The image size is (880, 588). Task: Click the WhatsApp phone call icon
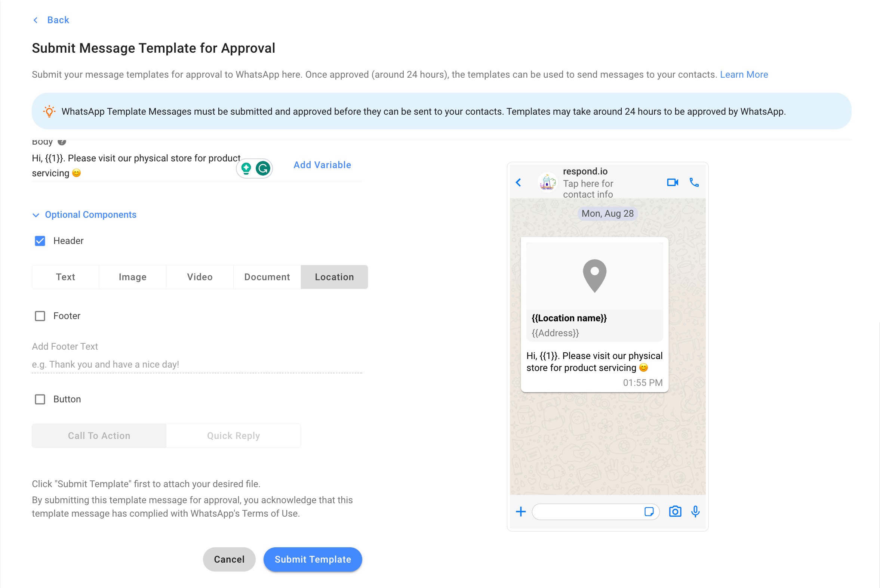pos(694,183)
